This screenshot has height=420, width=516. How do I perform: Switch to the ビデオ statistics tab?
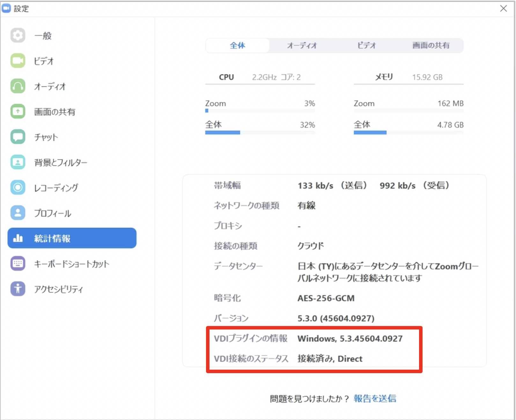click(366, 46)
